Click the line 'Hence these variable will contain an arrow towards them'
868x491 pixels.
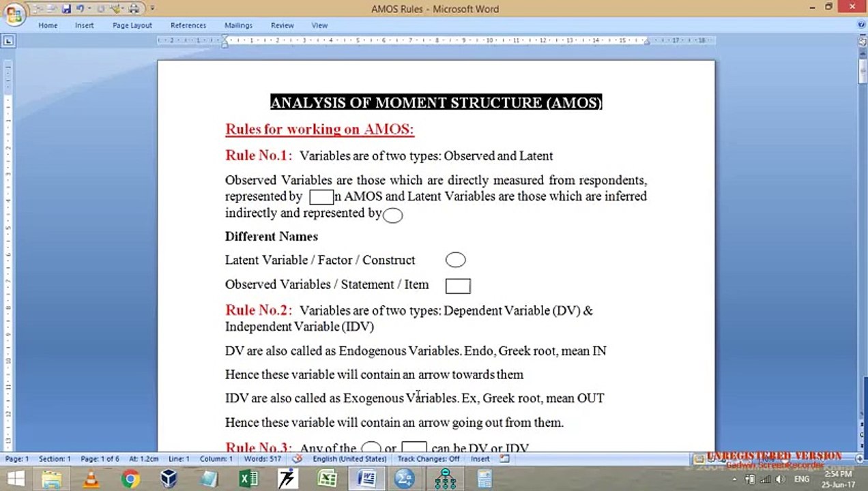pyautogui.click(x=374, y=374)
